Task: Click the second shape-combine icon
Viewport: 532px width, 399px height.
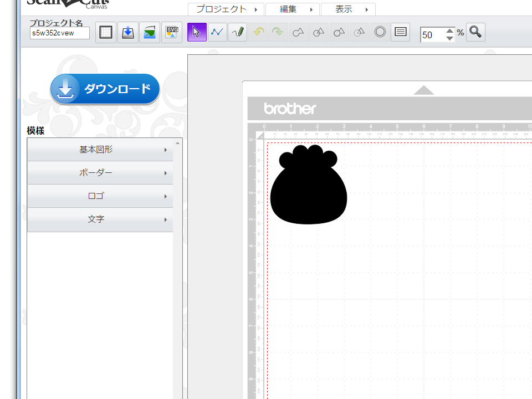Action: coord(319,32)
